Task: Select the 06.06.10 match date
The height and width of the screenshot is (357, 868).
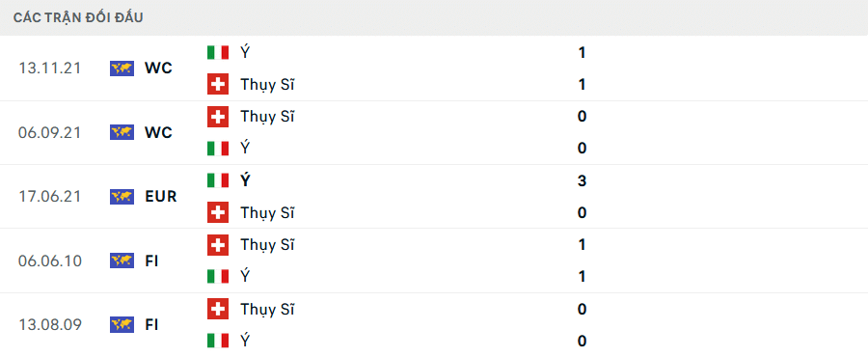Action: pos(49,261)
